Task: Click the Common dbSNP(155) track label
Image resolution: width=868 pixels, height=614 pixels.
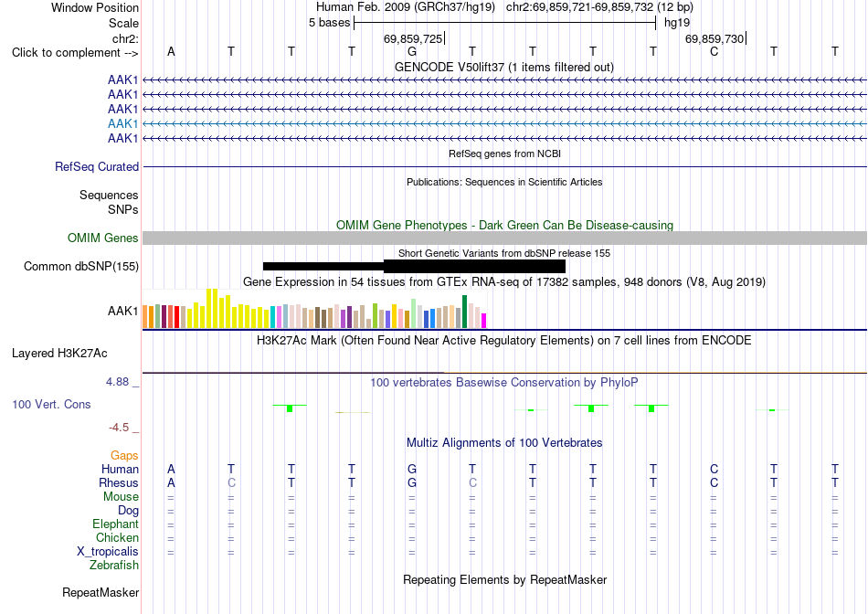Action: tap(81, 266)
